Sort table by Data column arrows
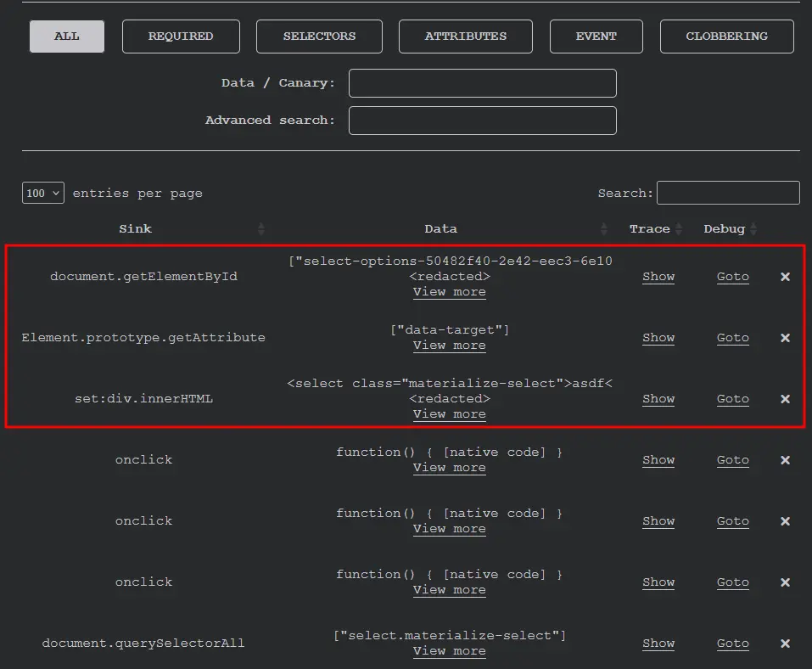This screenshot has height=669, width=812. tap(604, 229)
